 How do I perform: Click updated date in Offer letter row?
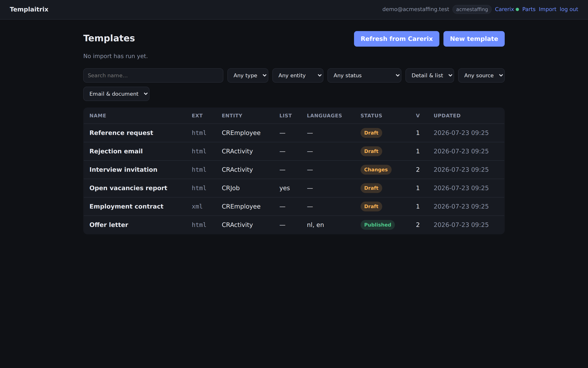click(x=461, y=225)
